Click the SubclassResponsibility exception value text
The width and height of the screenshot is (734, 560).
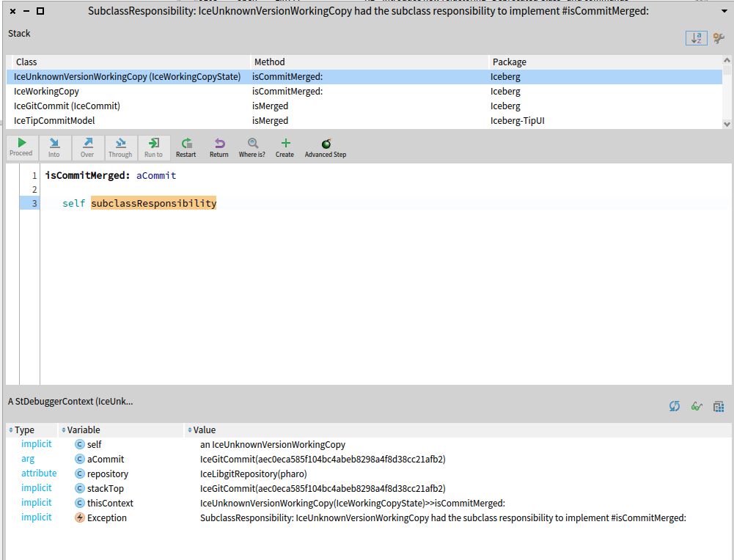(443, 518)
